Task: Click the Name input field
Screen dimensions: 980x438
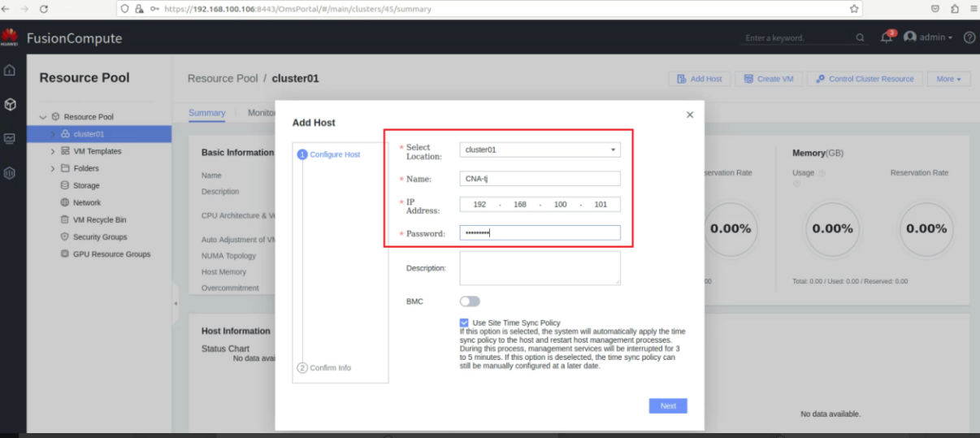Action: pyautogui.click(x=540, y=179)
